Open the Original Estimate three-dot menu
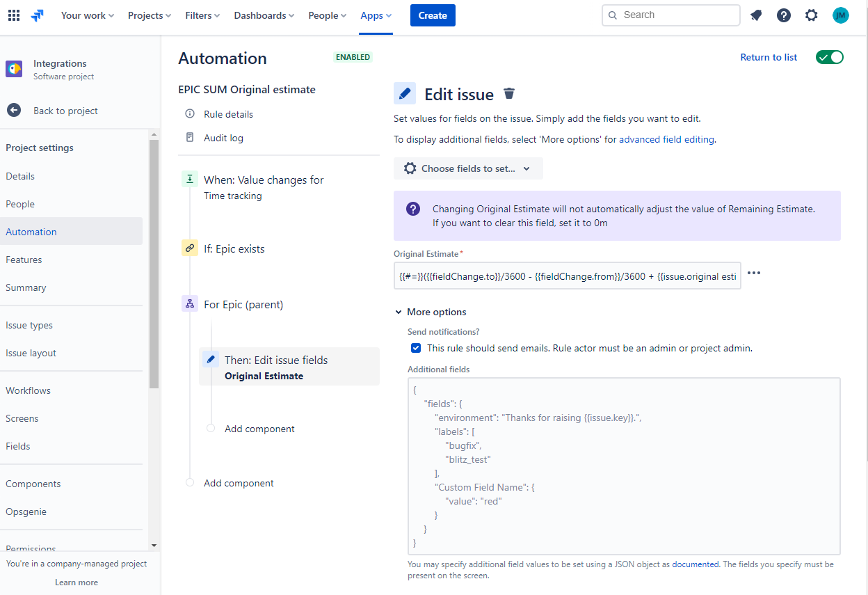 coord(754,273)
